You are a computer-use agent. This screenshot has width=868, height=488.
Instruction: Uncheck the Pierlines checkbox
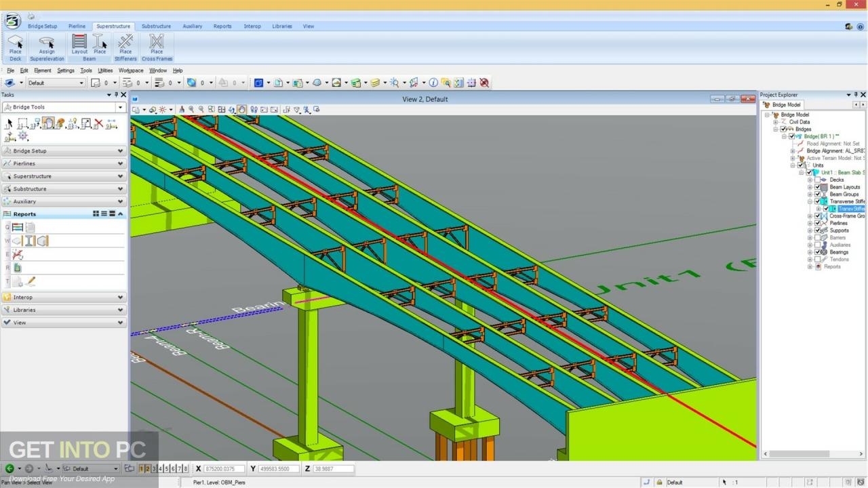tap(817, 223)
